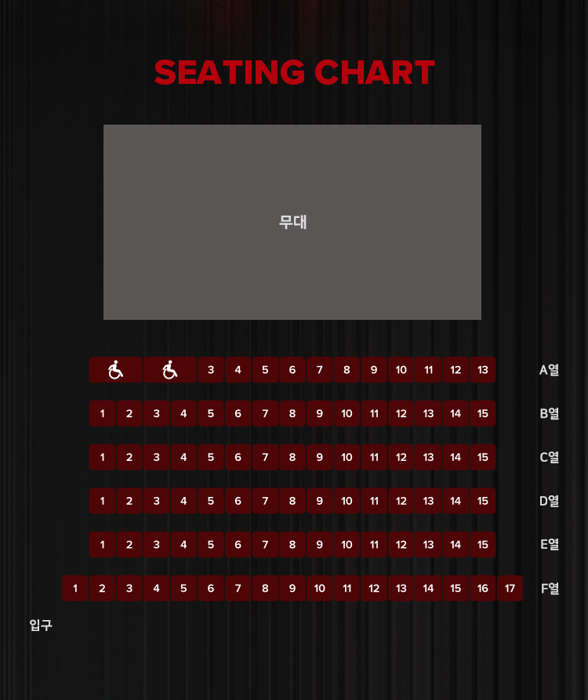Select seat 1 in row F
This screenshot has width=588, height=700.
(x=75, y=589)
